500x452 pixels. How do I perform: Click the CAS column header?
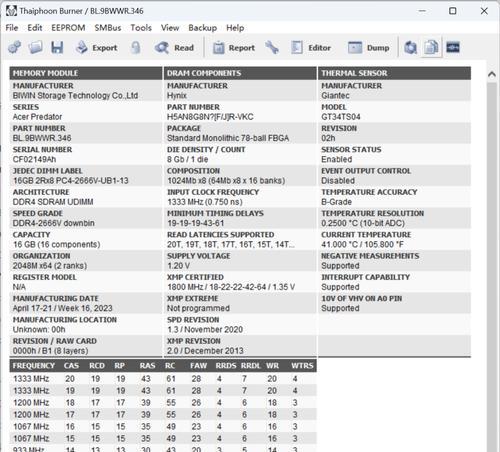coord(71,366)
